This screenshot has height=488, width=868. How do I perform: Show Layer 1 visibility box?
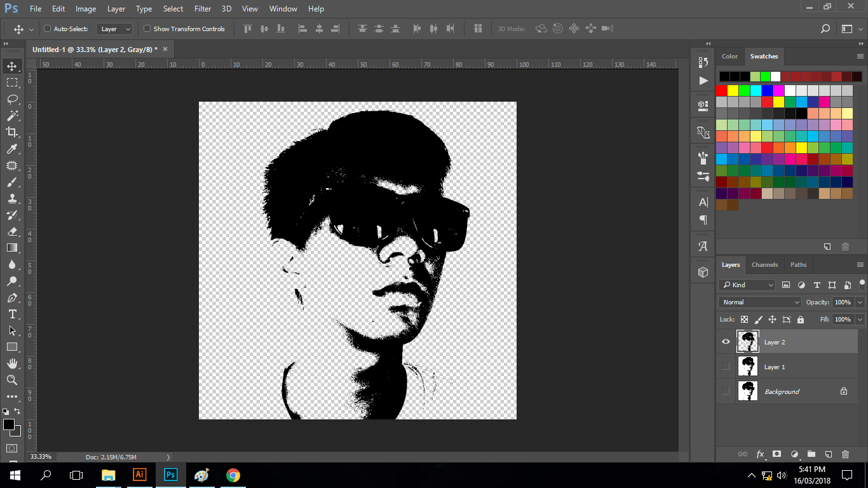coord(726,367)
